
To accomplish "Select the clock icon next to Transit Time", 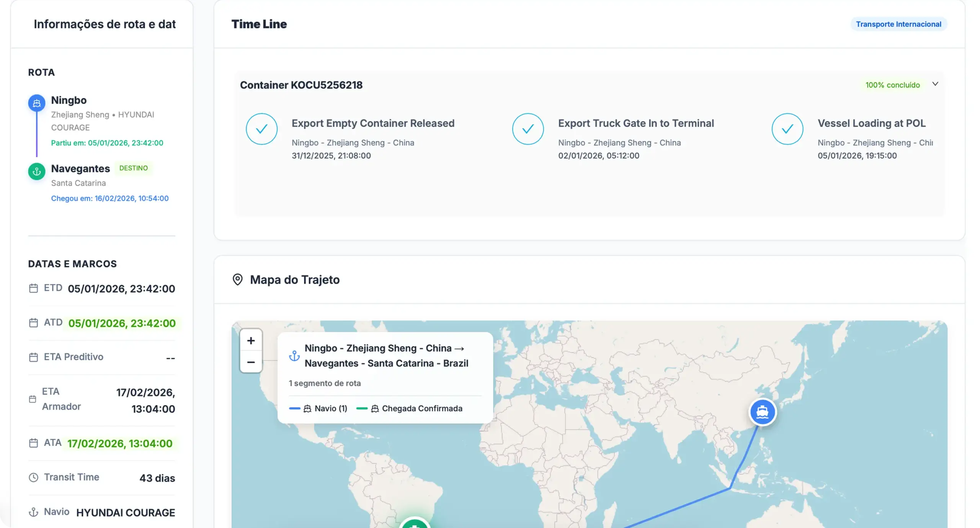I will tap(33, 477).
